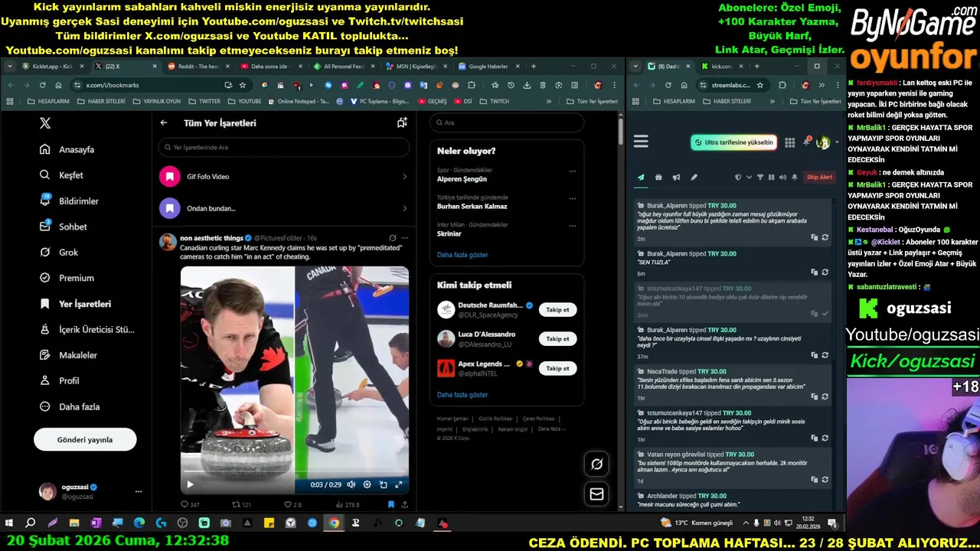Open Makaleler in the X sidebar
This screenshot has width=980, height=551.
[68, 355]
